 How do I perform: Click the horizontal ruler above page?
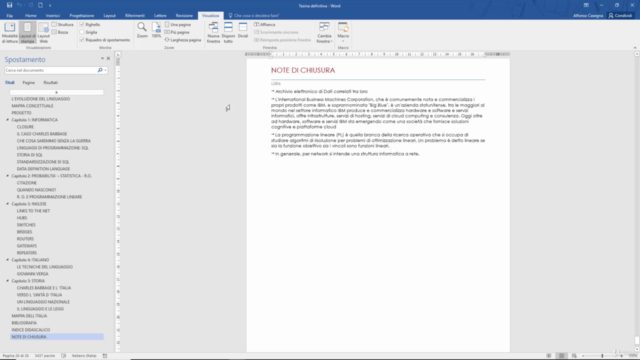[378, 54]
